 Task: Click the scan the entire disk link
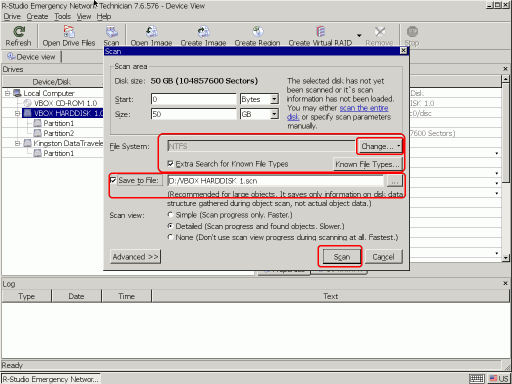tap(337, 112)
